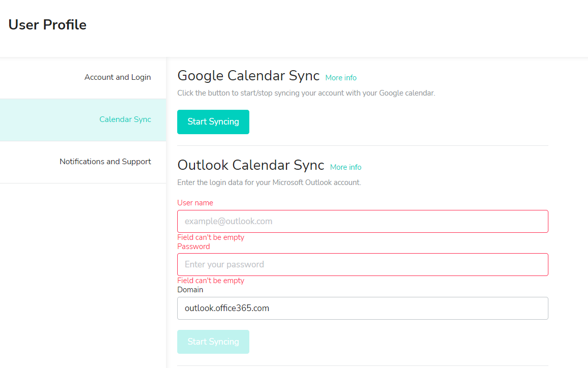The width and height of the screenshot is (588, 368).
Task: Click the Google Calendar Sync heading
Action: tap(248, 75)
